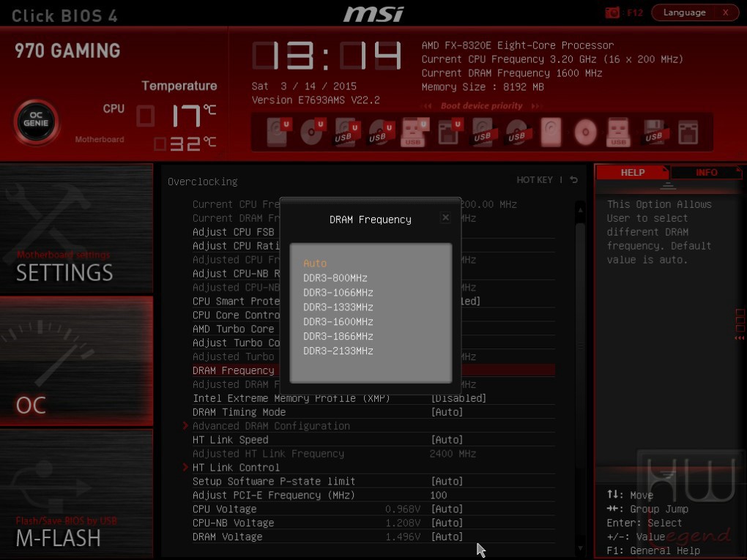Choose DDR3-1600MHz option

click(x=338, y=321)
